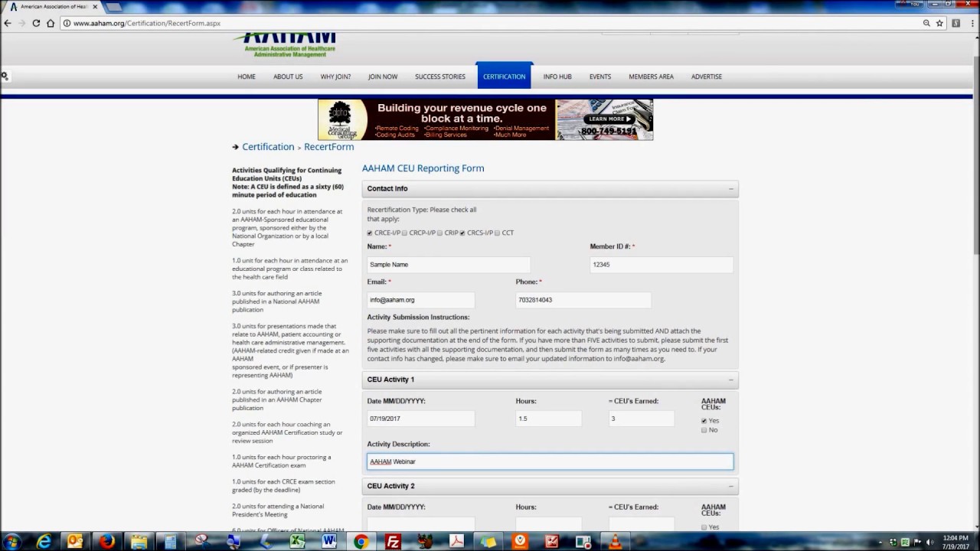Viewport: 980px width, 551px height.
Task: Click the settings gear at the left page edge
Action: (5, 76)
